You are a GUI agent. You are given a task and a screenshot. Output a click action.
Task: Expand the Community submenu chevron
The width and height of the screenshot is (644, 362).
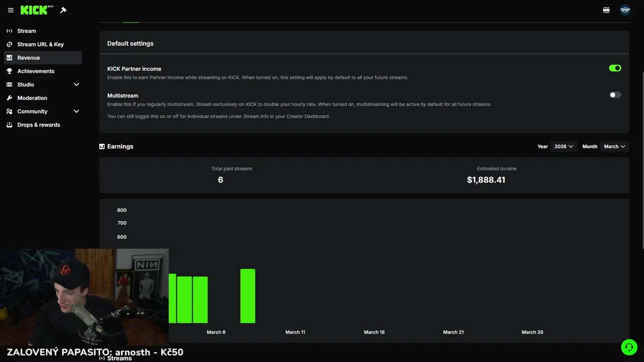coord(76,111)
